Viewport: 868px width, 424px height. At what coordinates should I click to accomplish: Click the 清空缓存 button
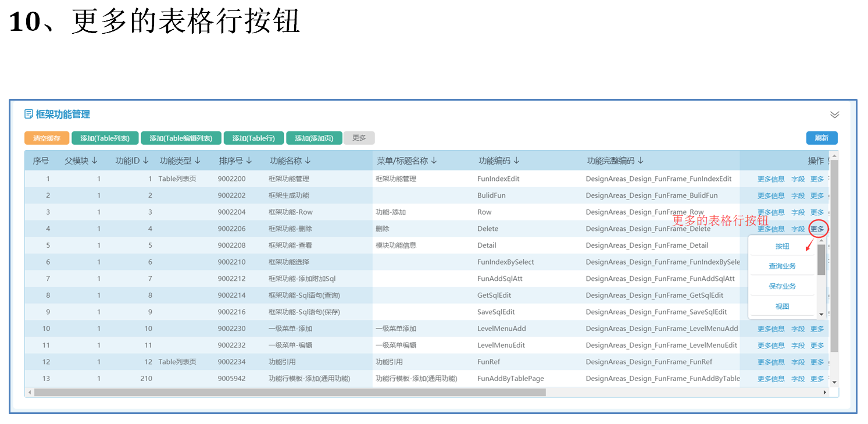(x=47, y=138)
